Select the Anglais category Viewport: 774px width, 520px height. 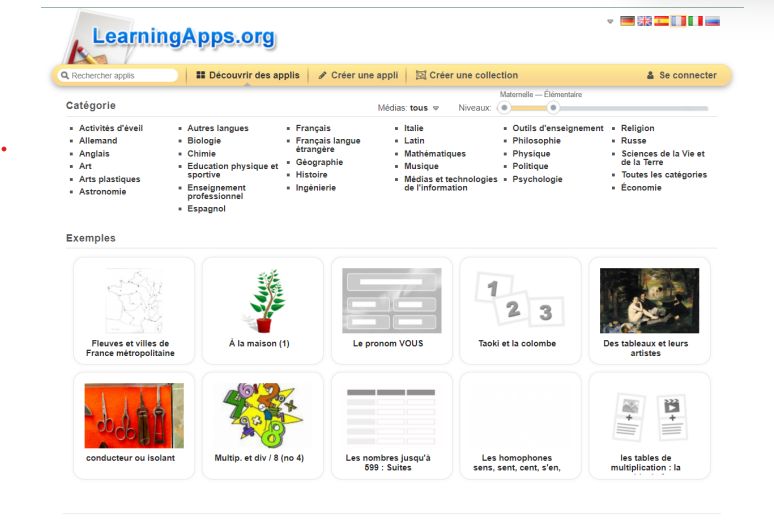pos(94,154)
